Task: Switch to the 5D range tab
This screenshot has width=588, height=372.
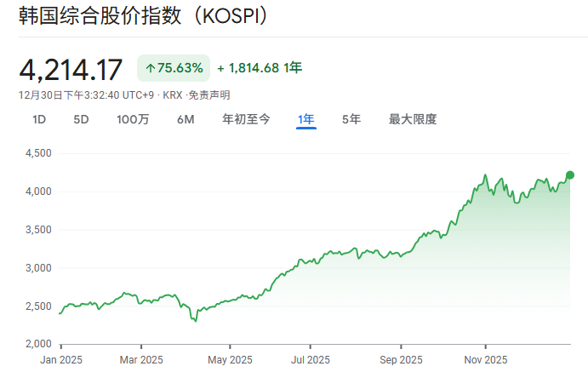Action: pyautogui.click(x=81, y=120)
